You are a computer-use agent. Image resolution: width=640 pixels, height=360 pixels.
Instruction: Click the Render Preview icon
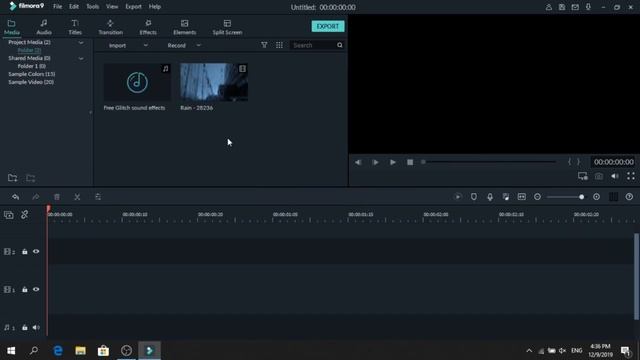click(x=458, y=197)
